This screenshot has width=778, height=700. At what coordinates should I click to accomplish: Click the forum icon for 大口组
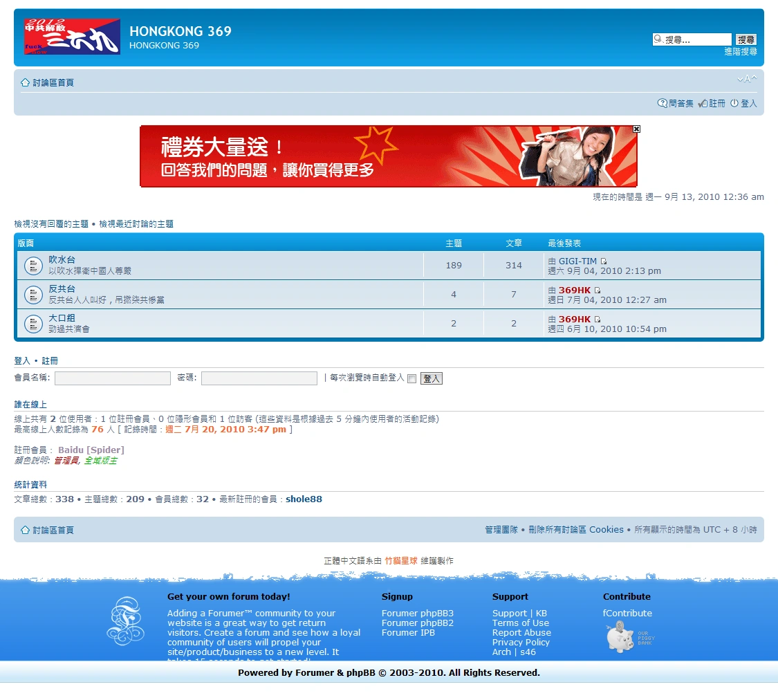[33, 324]
